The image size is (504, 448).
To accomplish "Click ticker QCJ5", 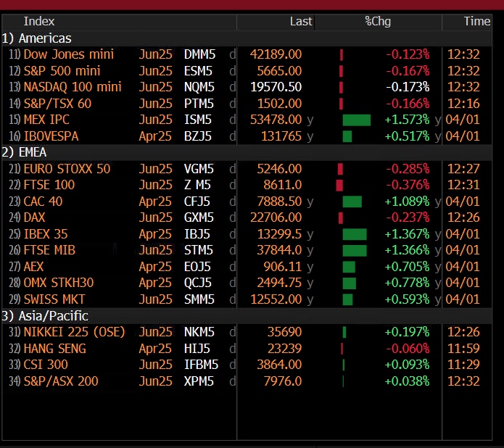I will click(198, 283).
